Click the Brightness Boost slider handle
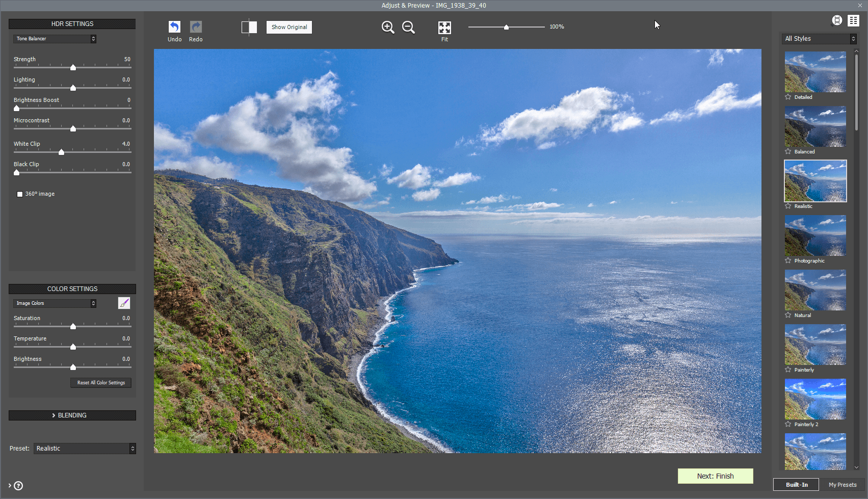This screenshot has height=499, width=868. [x=16, y=108]
